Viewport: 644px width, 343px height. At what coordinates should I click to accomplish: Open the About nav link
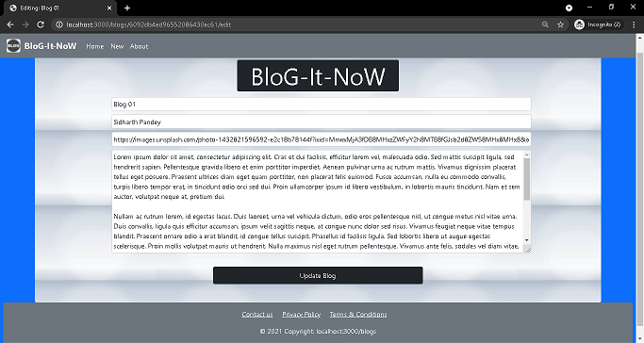click(x=139, y=46)
